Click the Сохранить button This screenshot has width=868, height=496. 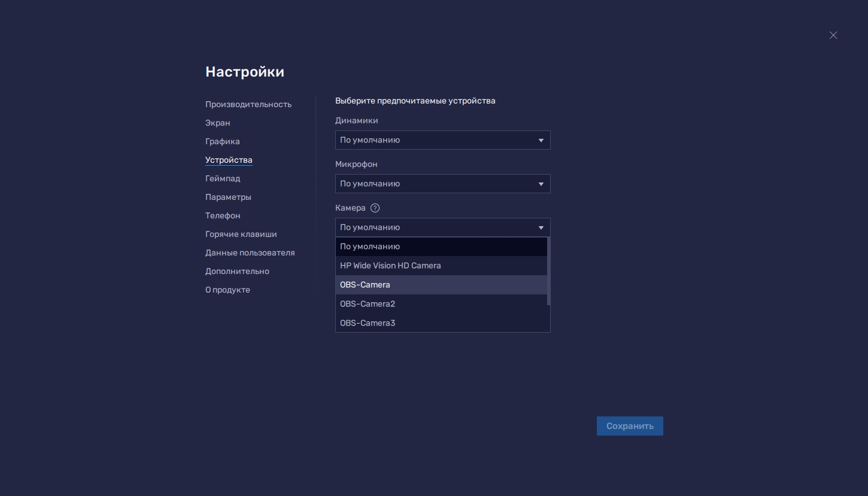[630, 426]
